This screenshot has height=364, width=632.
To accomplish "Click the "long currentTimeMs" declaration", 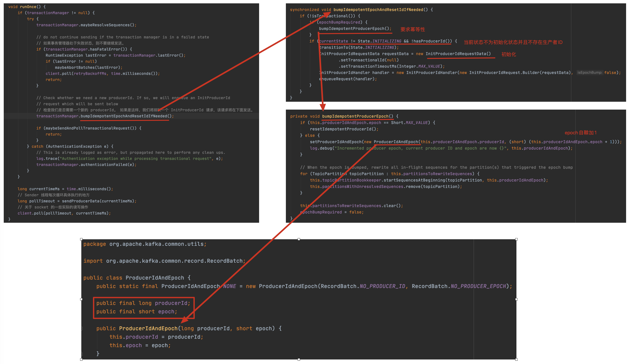I will coord(39,189).
